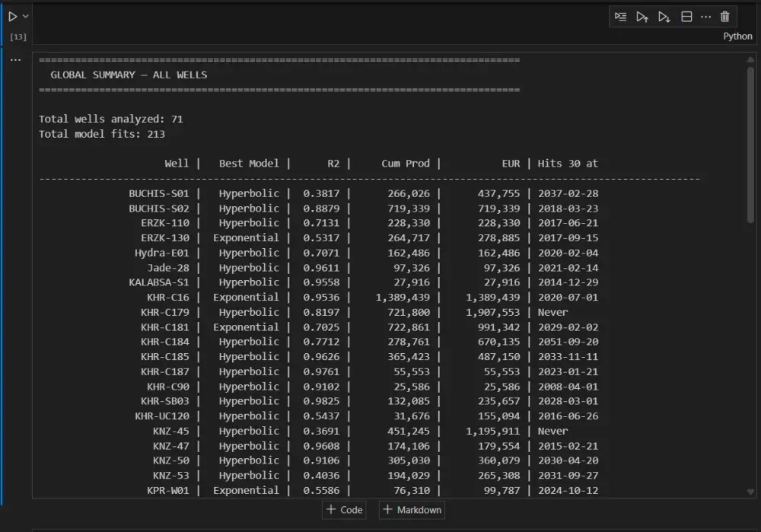Click the 'GLOBAL SUMMARY — ALL WELLS' heading
Screen dimensions: 761x532
point(129,75)
